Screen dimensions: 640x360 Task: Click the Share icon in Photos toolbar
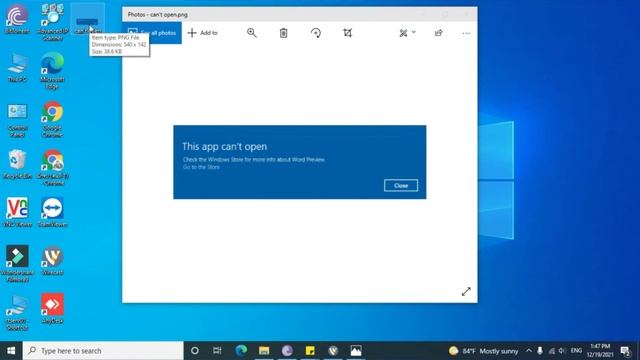coord(439,33)
